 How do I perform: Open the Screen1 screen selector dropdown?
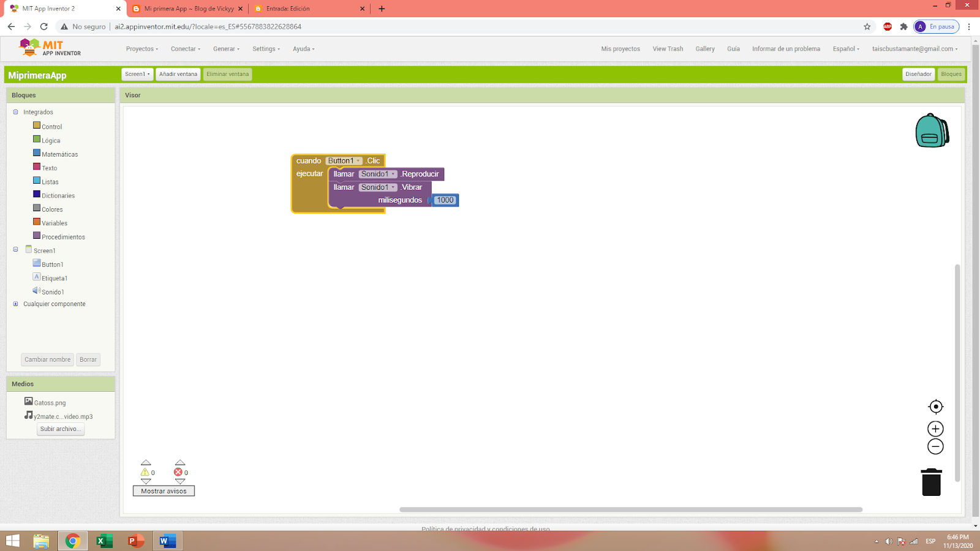click(137, 74)
